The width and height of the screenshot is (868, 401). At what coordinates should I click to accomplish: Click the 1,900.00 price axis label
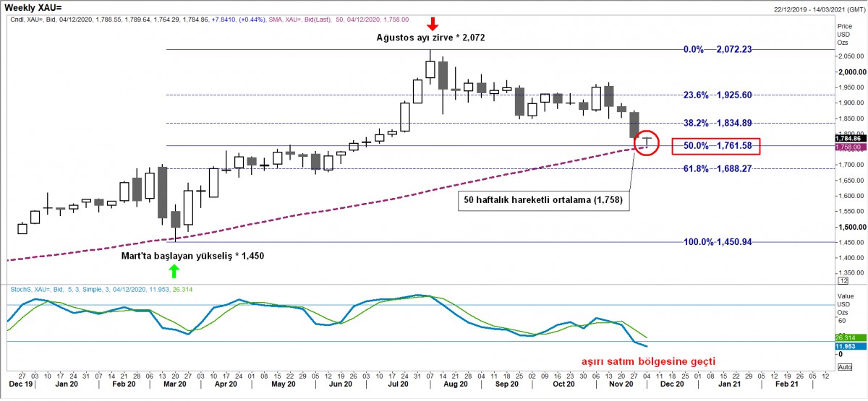pyautogui.click(x=850, y=103)
